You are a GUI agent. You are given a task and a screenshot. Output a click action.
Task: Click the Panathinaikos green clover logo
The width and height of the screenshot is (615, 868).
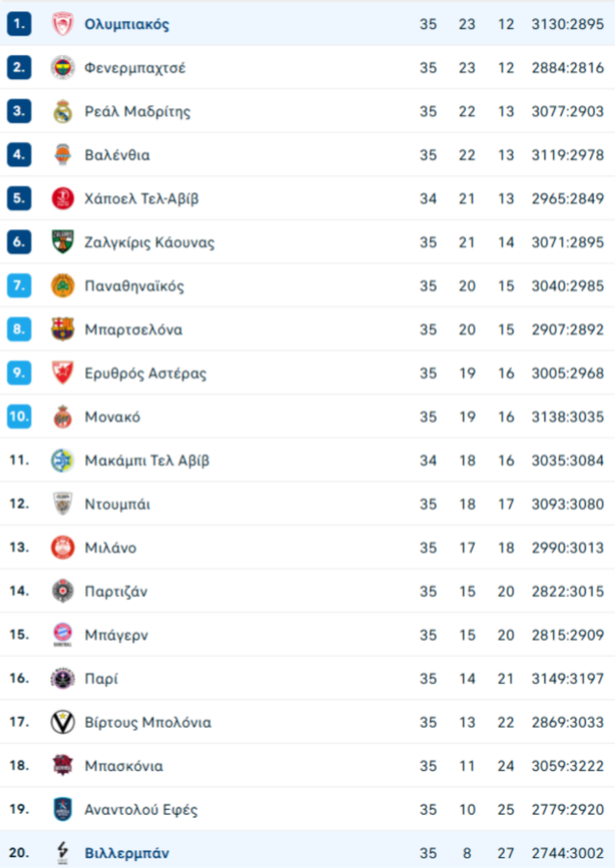click(x=63, y=286)
